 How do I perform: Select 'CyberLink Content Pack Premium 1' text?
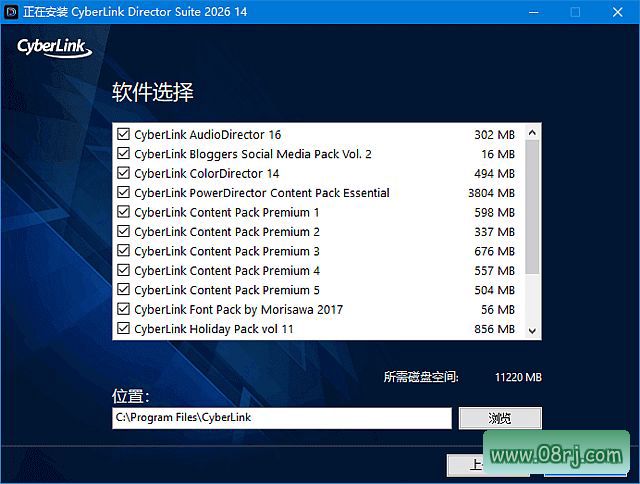[227, 213]
